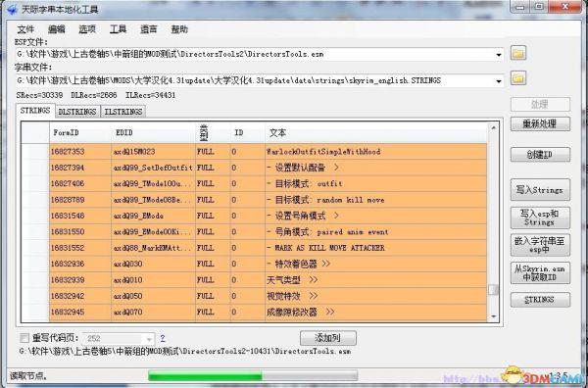Open the code page 252 dropdown

coord(149,339)
